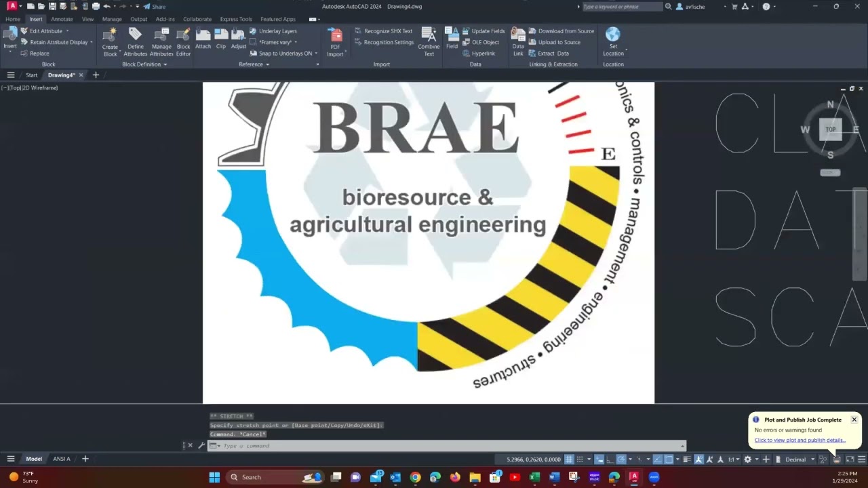Toggle polar tracking in status bar
The image size is (868, 488).
(621, 460)
